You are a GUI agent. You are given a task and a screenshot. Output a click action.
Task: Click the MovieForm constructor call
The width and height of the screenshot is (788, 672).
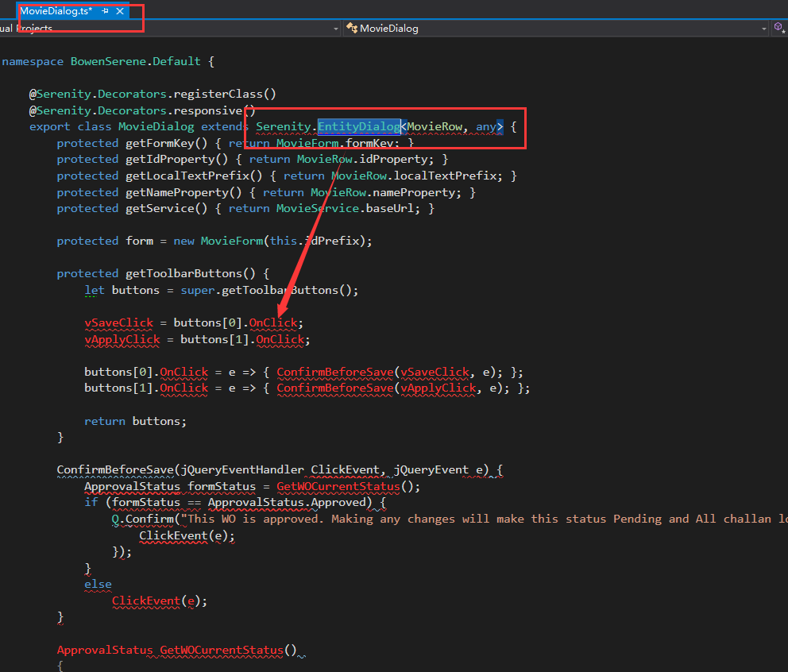[232, 240]
